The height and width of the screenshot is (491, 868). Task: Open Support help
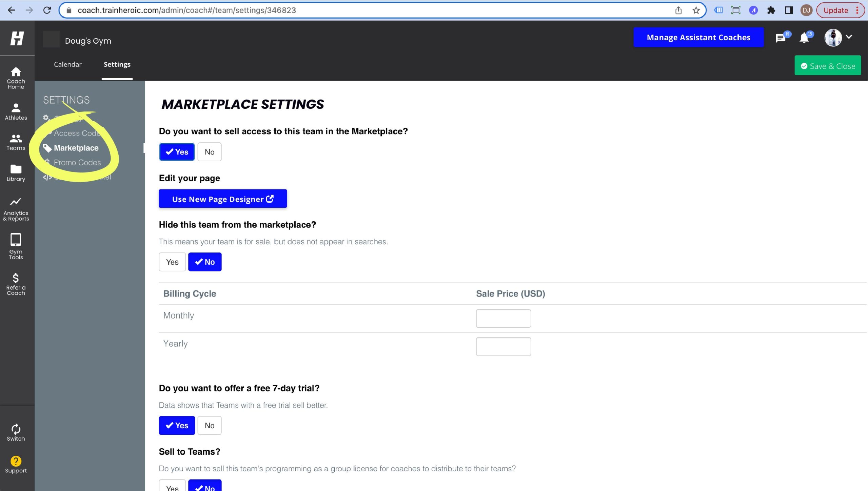tap(16, 465)
